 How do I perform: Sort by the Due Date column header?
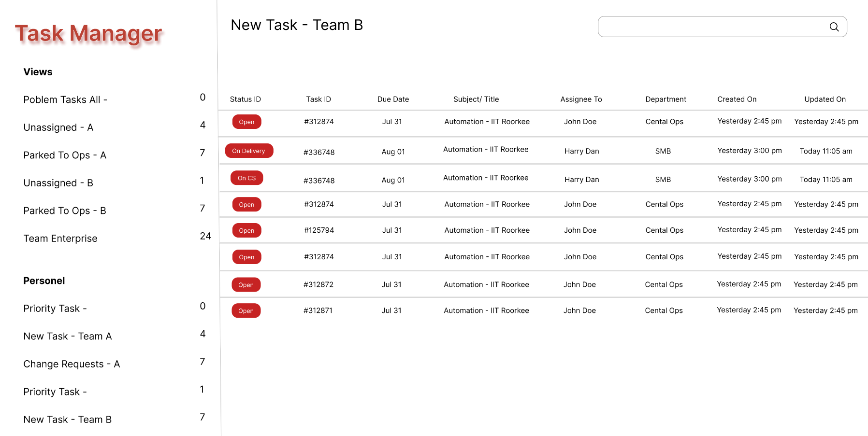coord(393,99)
